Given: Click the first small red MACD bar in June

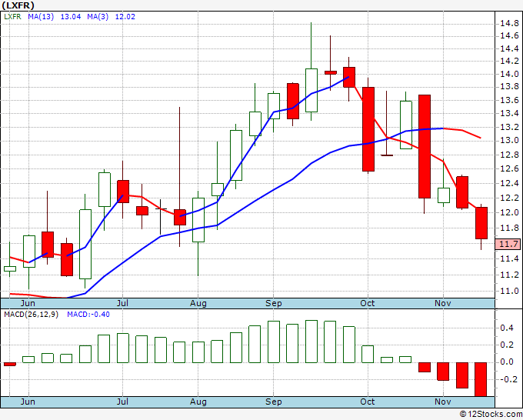Looking at the screenshot, I should coord(10,364).
